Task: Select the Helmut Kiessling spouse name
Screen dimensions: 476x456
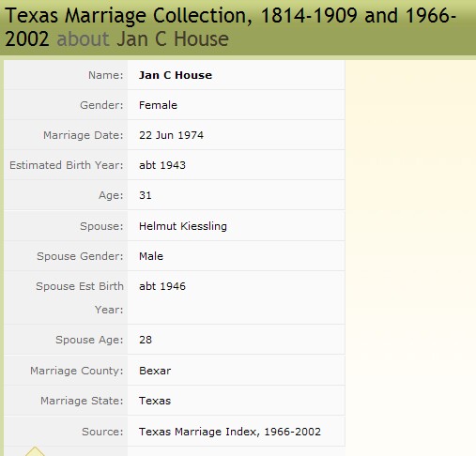Action: (x=183, y=226)
